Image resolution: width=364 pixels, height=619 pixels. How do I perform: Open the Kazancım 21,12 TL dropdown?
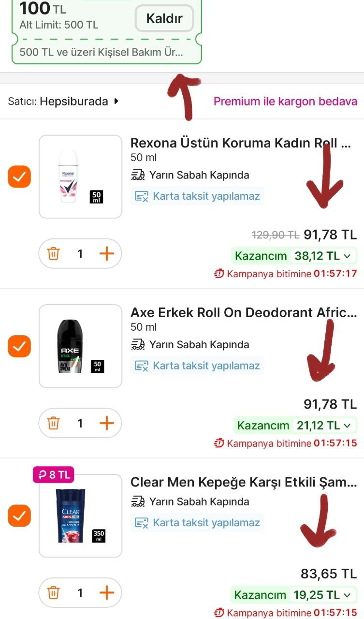click(294, 425)
